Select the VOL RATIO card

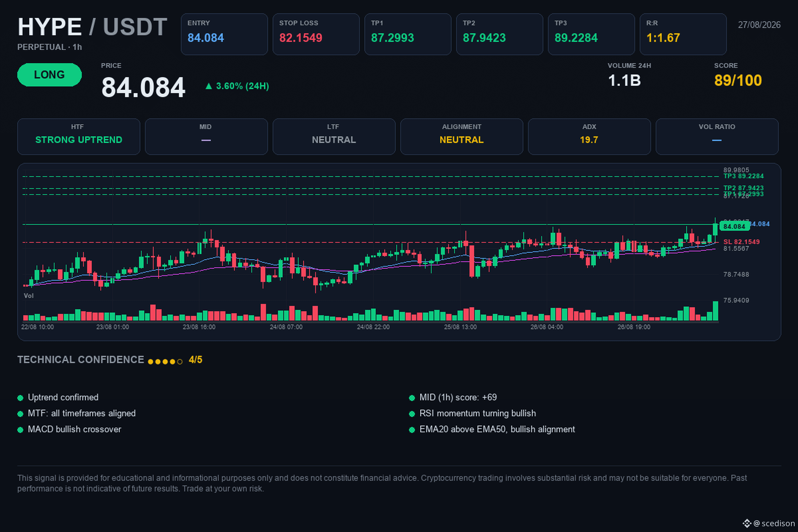coord(717,136)
